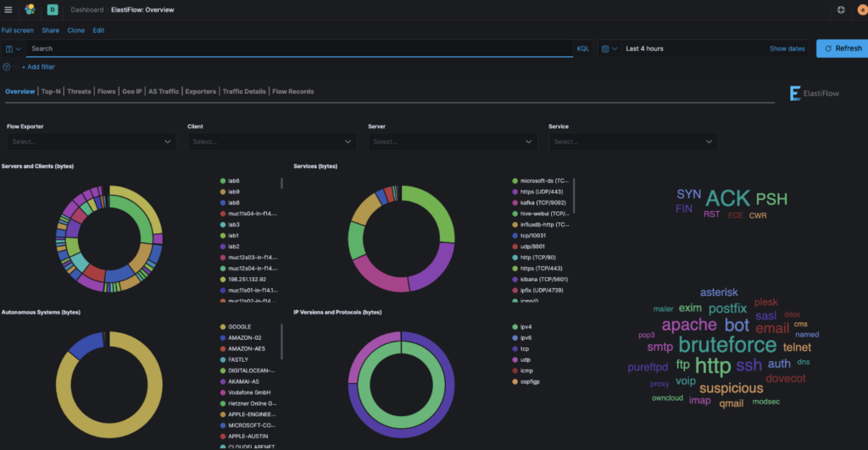The height and width of the screenshot is (450, 868).
Task: Switch to the Exporters tab
Action: tap(200, 92)
